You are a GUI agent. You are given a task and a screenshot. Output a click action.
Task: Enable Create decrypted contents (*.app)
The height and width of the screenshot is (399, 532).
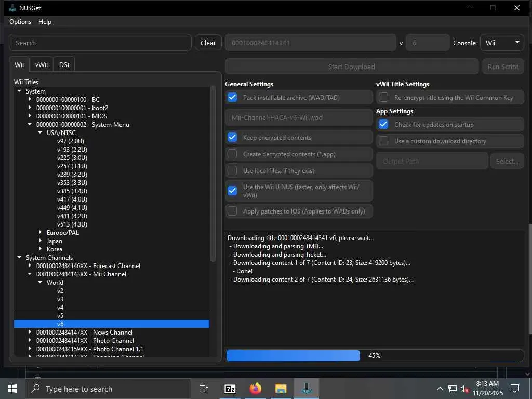[x=232, y=154]
